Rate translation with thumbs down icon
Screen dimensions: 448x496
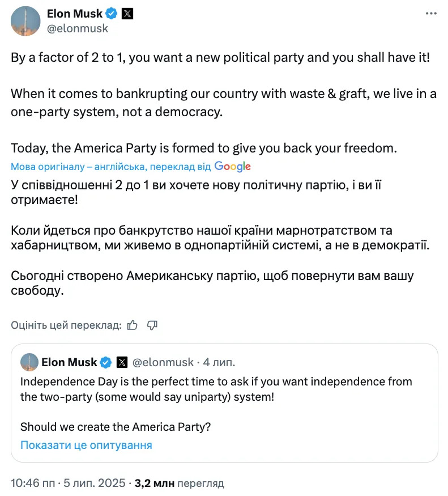[152, 325]
